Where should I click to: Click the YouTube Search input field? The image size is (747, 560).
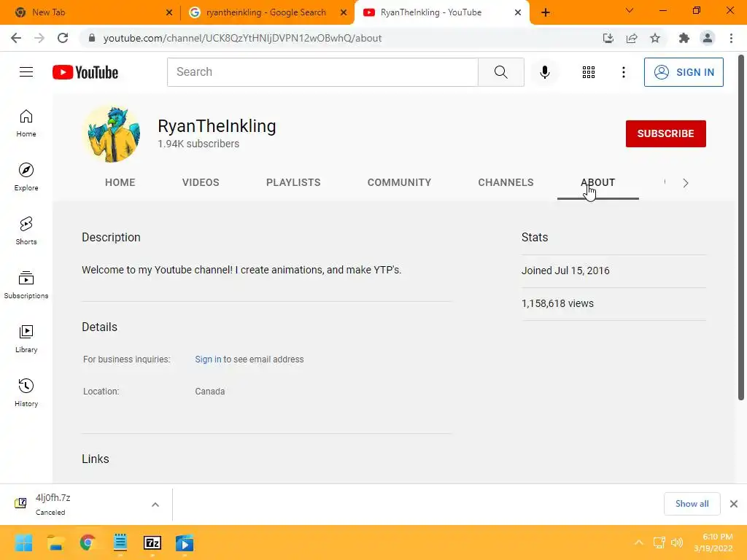point(322,72)
